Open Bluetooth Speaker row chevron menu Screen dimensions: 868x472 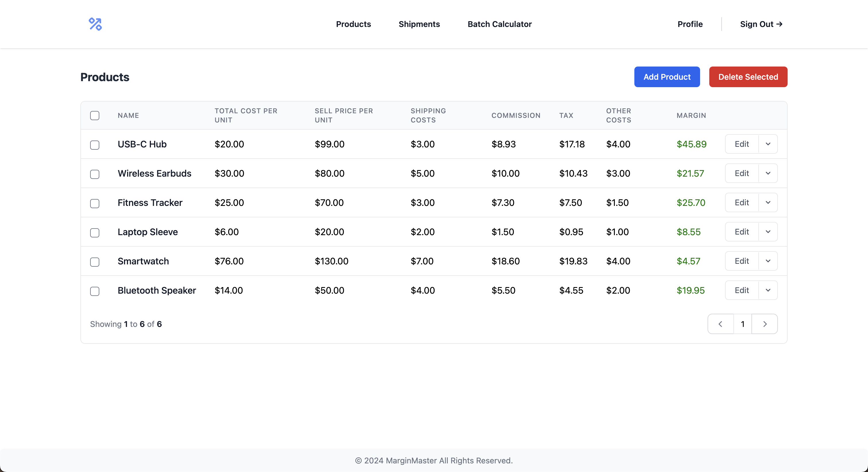[768, 290]
